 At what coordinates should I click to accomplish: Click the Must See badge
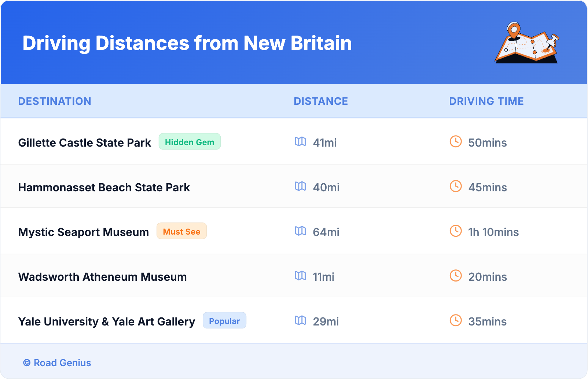pos(181,231)
